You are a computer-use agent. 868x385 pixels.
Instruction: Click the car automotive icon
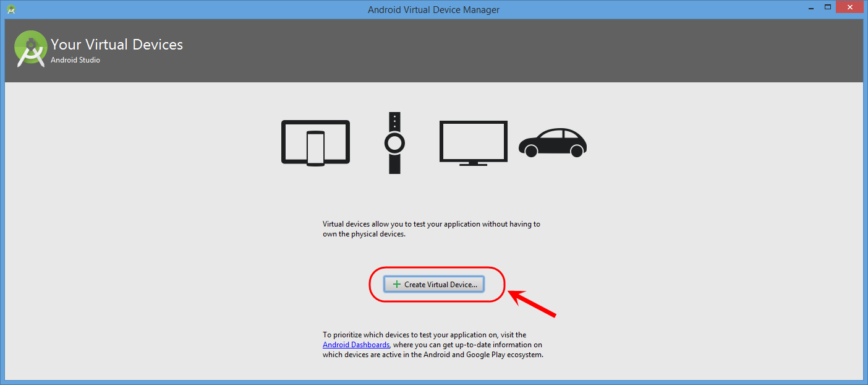click(x=553, y=142)
